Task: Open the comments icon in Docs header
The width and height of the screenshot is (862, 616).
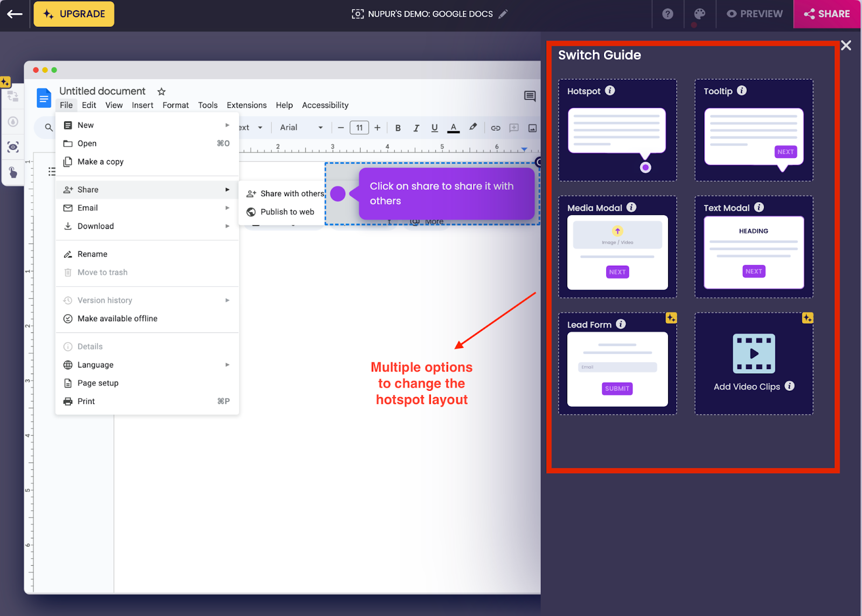Action: click(x=530, y=96)
